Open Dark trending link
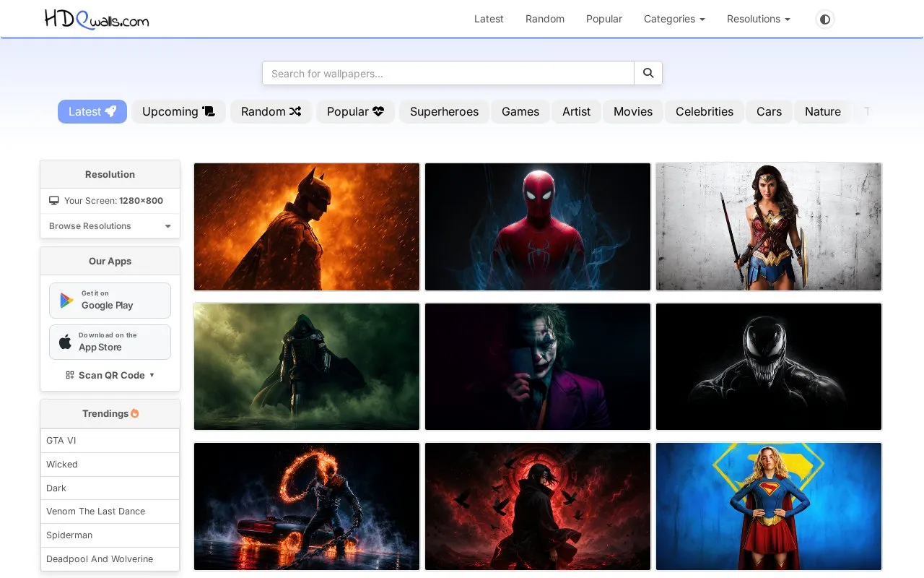924x578 pixels. (110, 488)
